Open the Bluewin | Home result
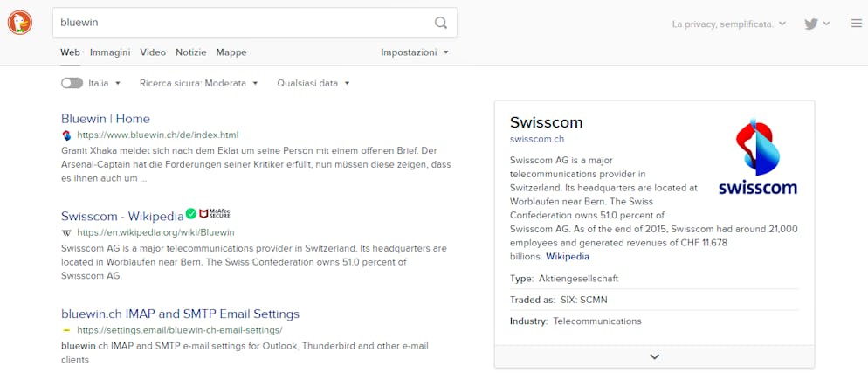The width and height of the screenshot is (868, 380). pos(106,119)
